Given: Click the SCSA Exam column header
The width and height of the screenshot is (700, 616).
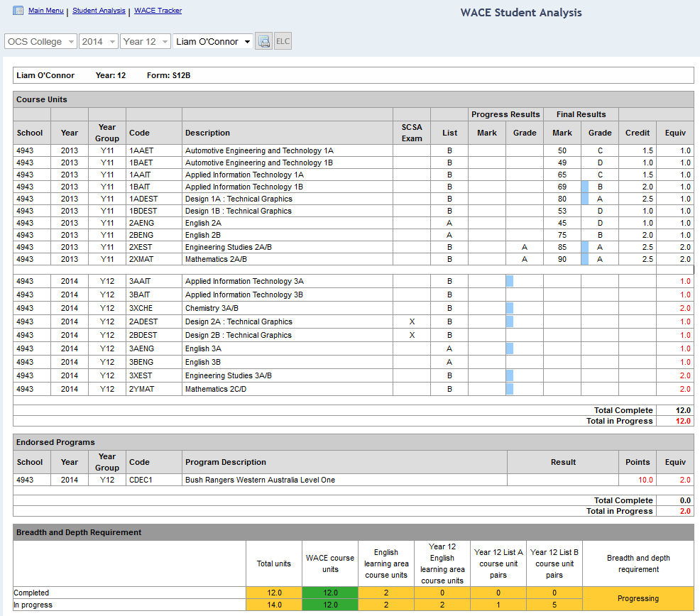Looking at the screenshot, I should pyautogui.click(x=411, y=133).
